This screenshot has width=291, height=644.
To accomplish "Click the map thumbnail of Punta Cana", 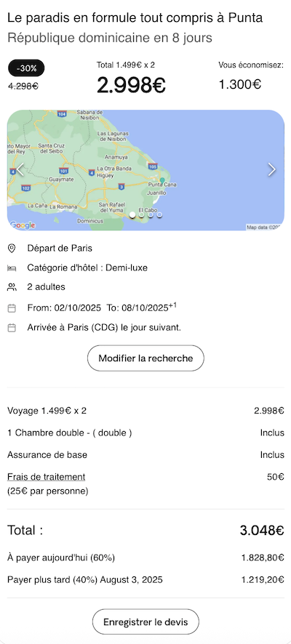I will pos(145,170).
